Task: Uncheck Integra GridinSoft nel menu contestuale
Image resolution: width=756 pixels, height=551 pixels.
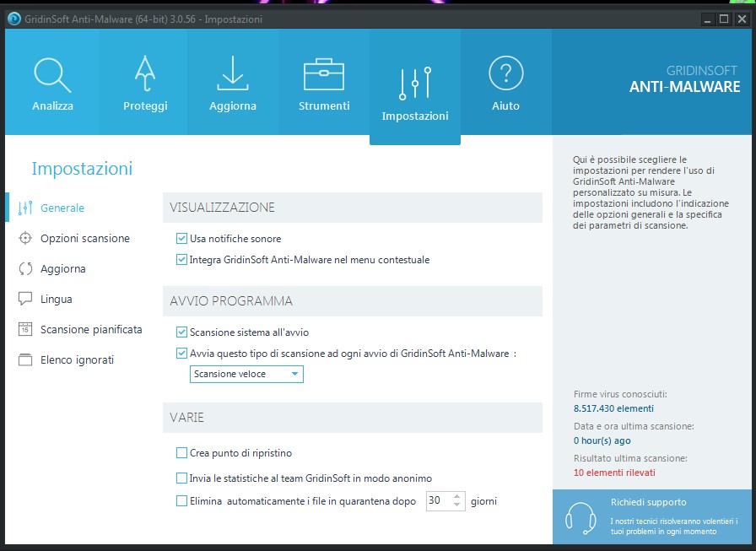Action: point(181,259)
